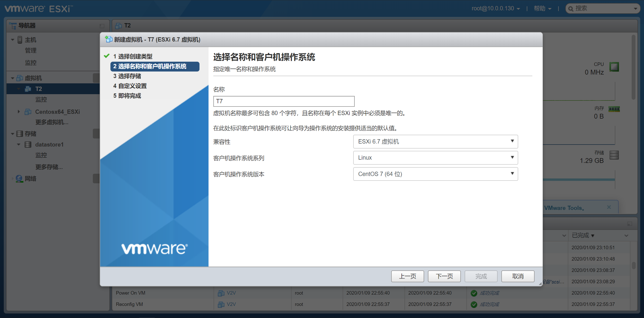Click the green check beside step 1
The image size is (644, 318).
pos(107,56)
